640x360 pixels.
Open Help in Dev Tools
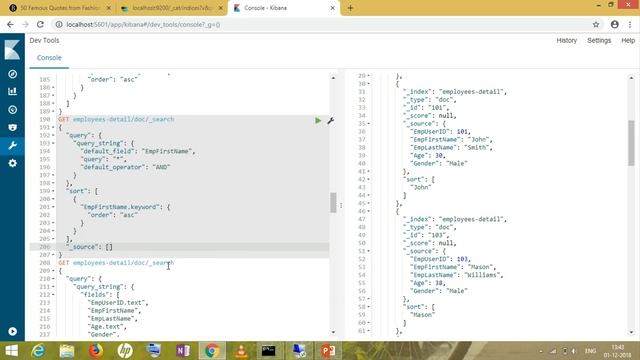[x=628, y=40]
